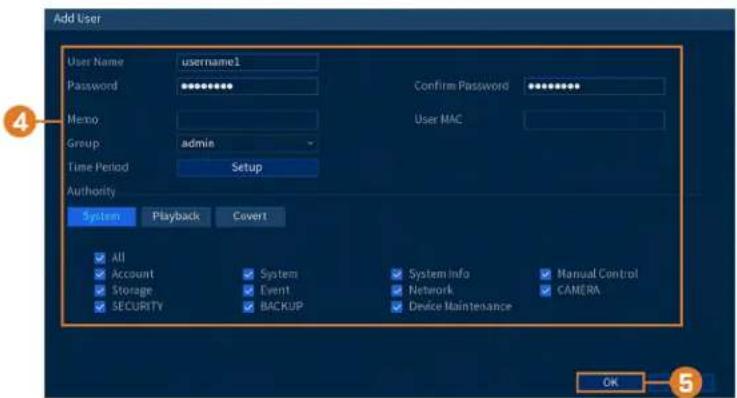Click the Time Period label

(98, 167)
